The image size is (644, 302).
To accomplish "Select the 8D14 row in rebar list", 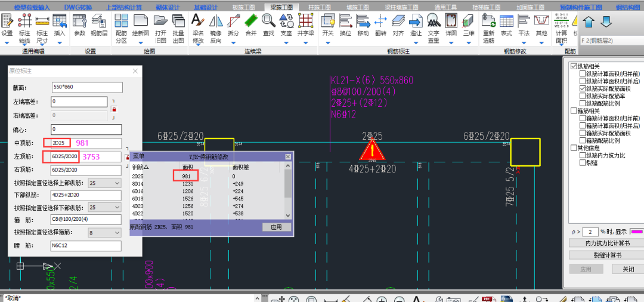I will (208, 184).
